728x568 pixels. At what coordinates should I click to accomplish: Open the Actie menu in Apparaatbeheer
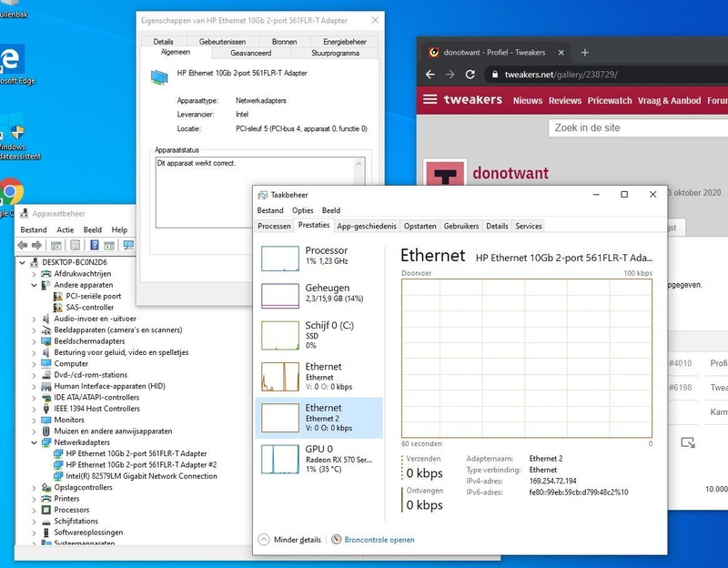coord(65,229)
